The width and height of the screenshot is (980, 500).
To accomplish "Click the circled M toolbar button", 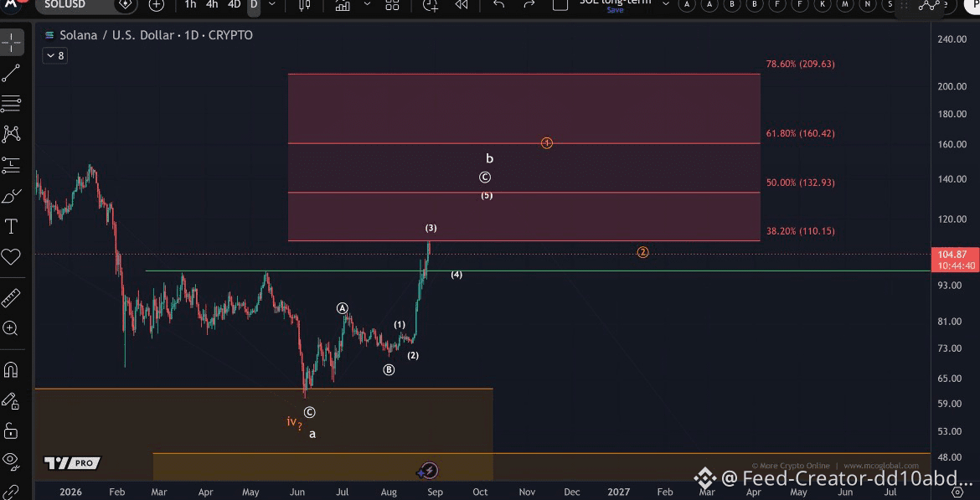I will (846, 4).
